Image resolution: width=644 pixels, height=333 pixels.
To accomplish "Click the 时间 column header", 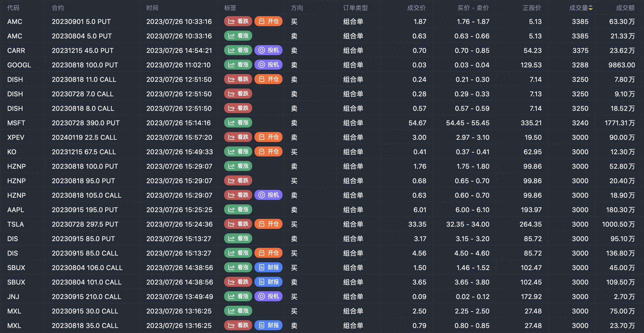I will (152, 8).
